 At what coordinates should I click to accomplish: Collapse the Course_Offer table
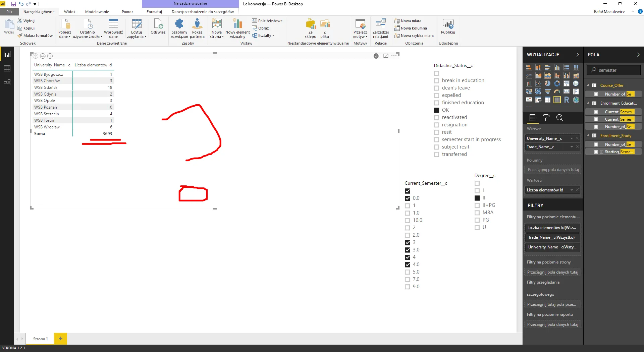[588, 85]
